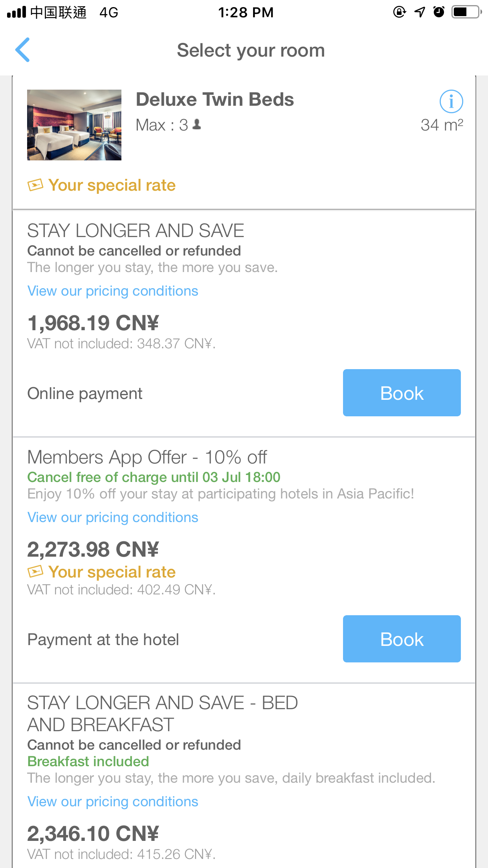Book the Members App Offer rate
This screenshot has height=868, width=488.
coord(402,639)
